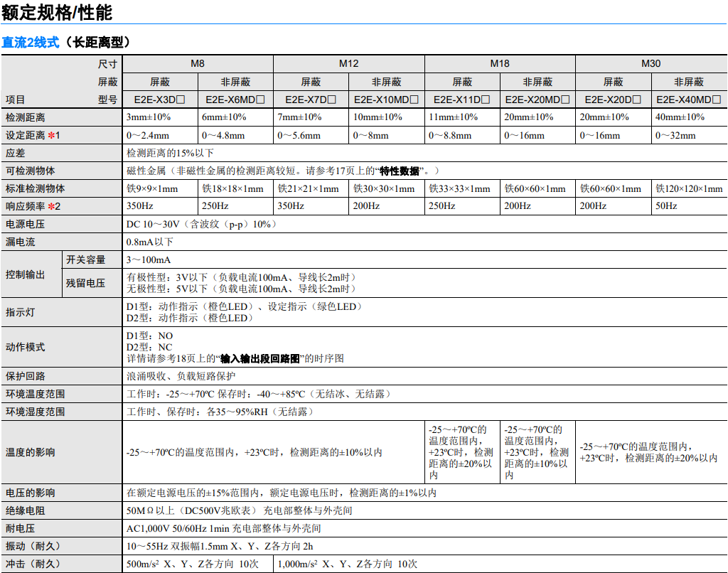Screen dimensions: 728x573
Task: Select the M8 size column header
Action: click(x=198, y=63)
